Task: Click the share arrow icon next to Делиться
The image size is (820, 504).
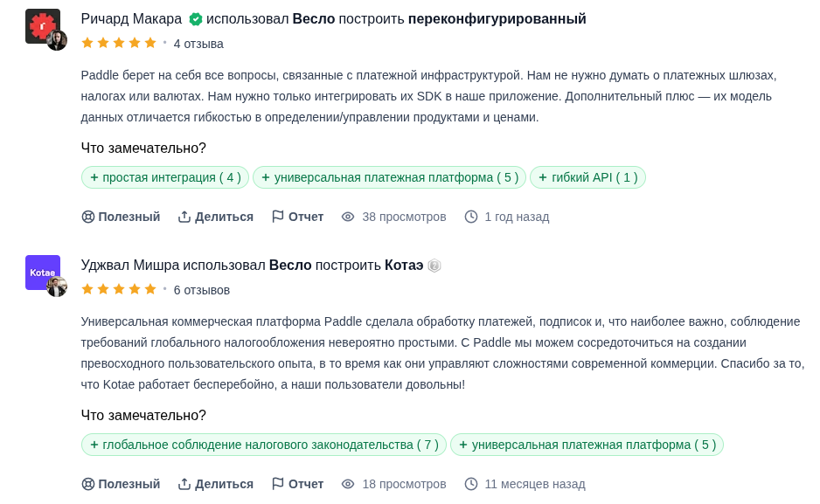Action: click(184, 217)
